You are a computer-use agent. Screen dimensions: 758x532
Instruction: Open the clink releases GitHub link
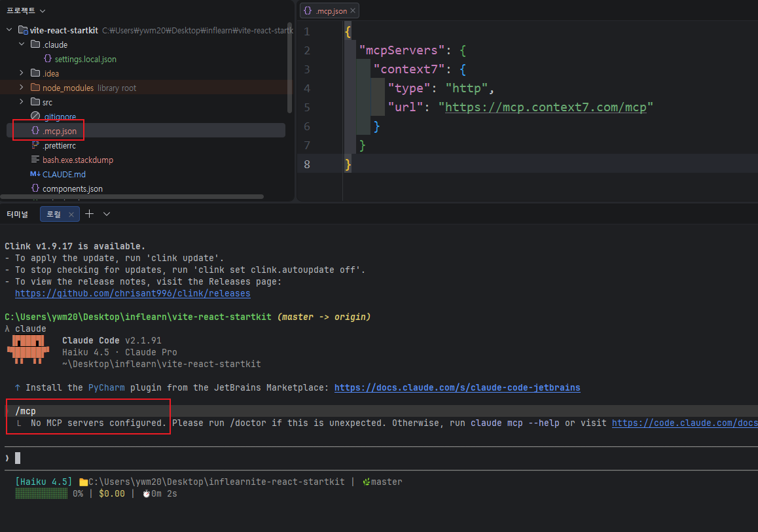132,294
